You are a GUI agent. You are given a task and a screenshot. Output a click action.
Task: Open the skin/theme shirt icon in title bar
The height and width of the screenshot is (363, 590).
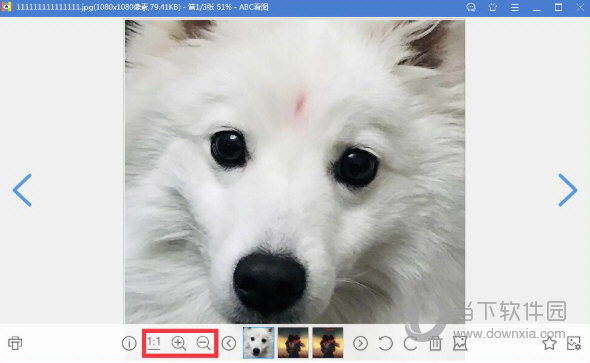coord(493,7)
